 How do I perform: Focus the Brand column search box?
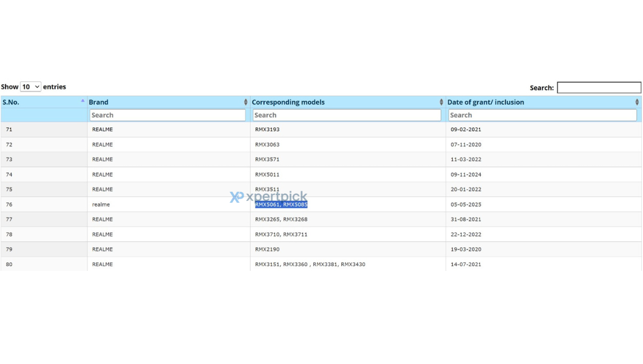click(167, 115)
